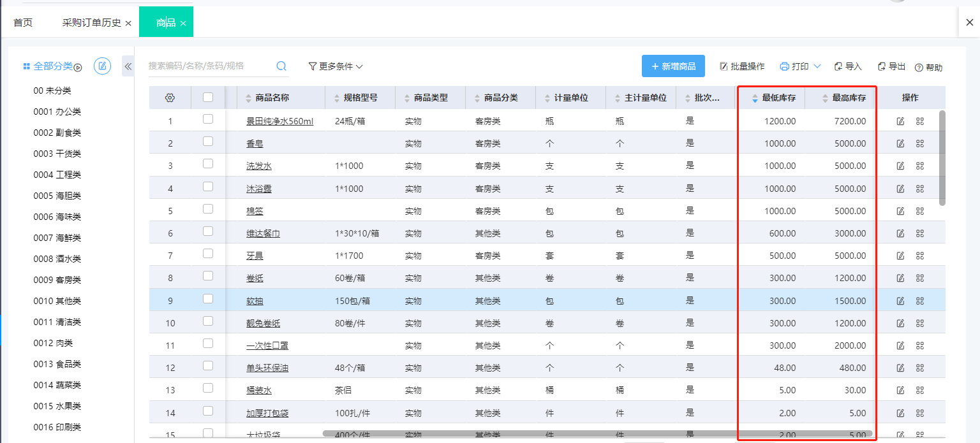This screenshot has width=980, height=443.
Task: Sort by 最低库存 column
Action: tap(755, 98)
